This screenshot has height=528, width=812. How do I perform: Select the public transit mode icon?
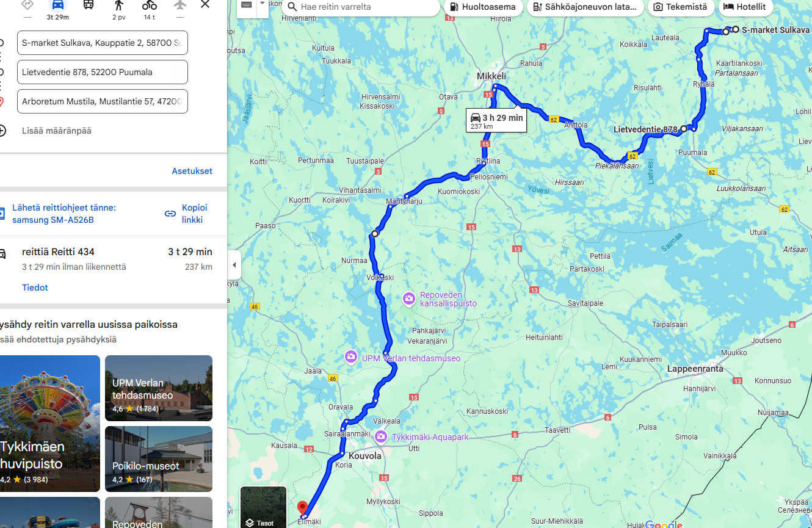pos(89,5)
